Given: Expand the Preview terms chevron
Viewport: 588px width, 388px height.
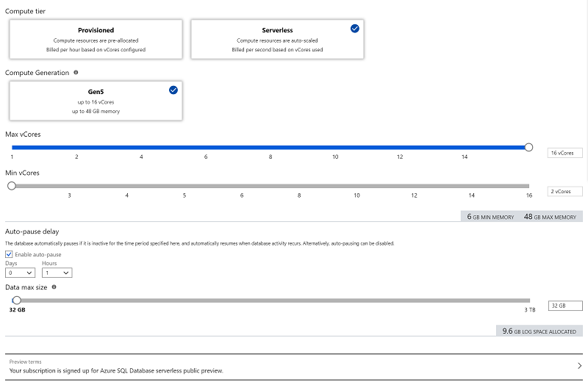Looking at the screenshot, I should 580,366.
